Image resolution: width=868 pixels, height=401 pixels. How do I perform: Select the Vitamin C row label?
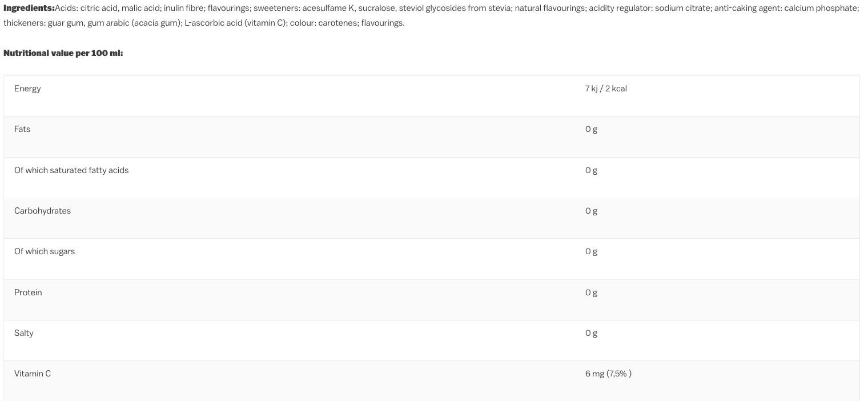pyautogui.click(x=33, y=374)
